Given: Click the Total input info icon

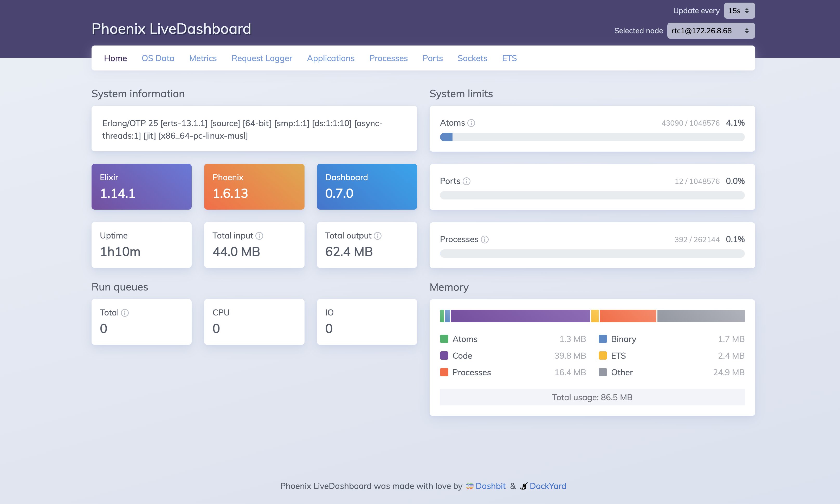Looking at the screenshot, I should pyautogui.click(x=259, y=236).
